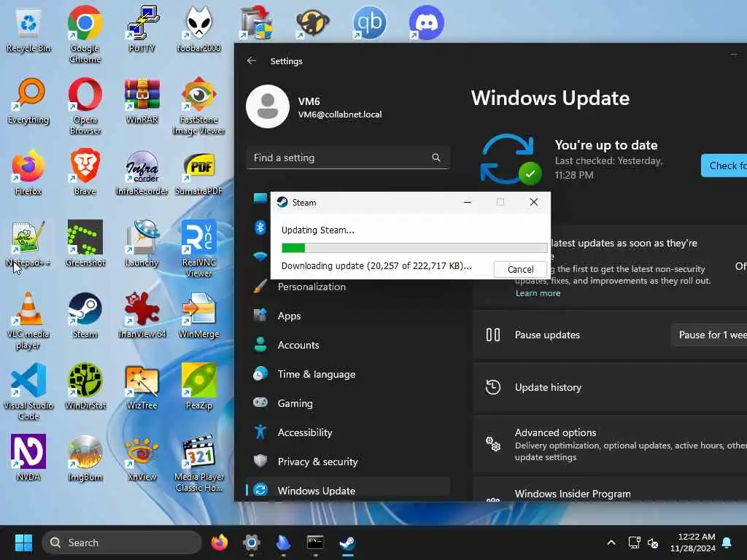Open Accessibility settings category
Image resolution: width=747 pixels, height=560 pixels.
348,432
